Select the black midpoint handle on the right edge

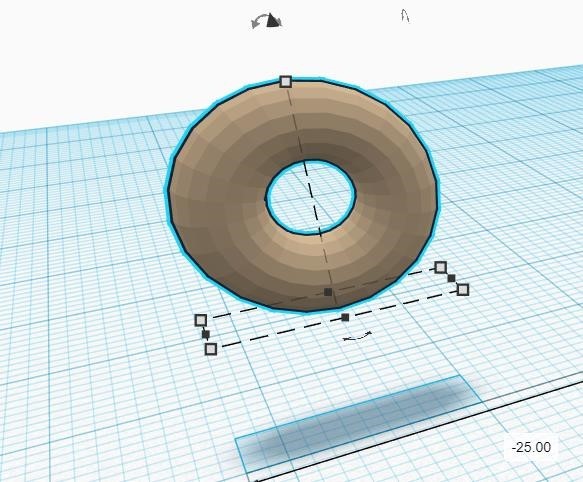point(451,278)
